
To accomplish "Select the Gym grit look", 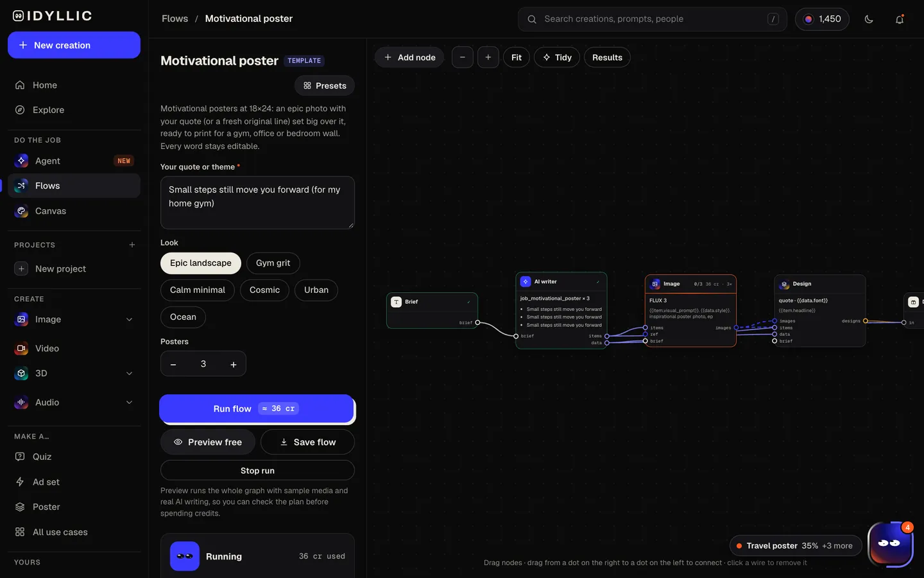I will [x=273, y=263].
